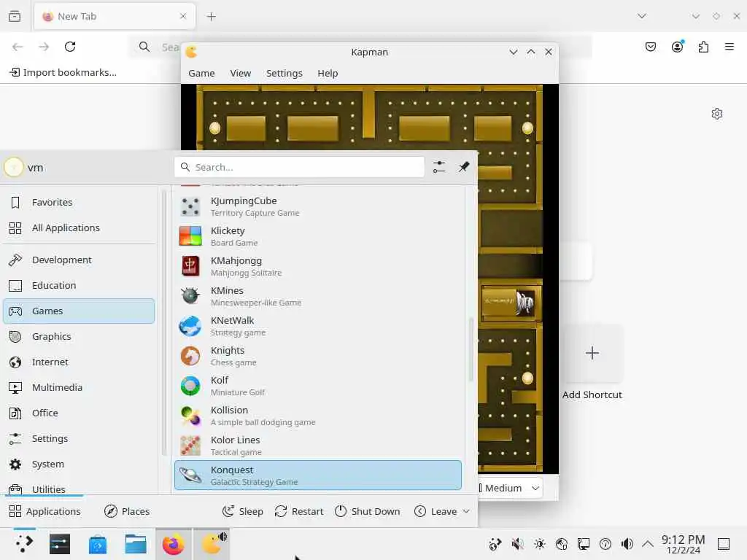Click the Show Desktop tray button
This screenshot has height=560, width=747.
(x=724, y=544)
